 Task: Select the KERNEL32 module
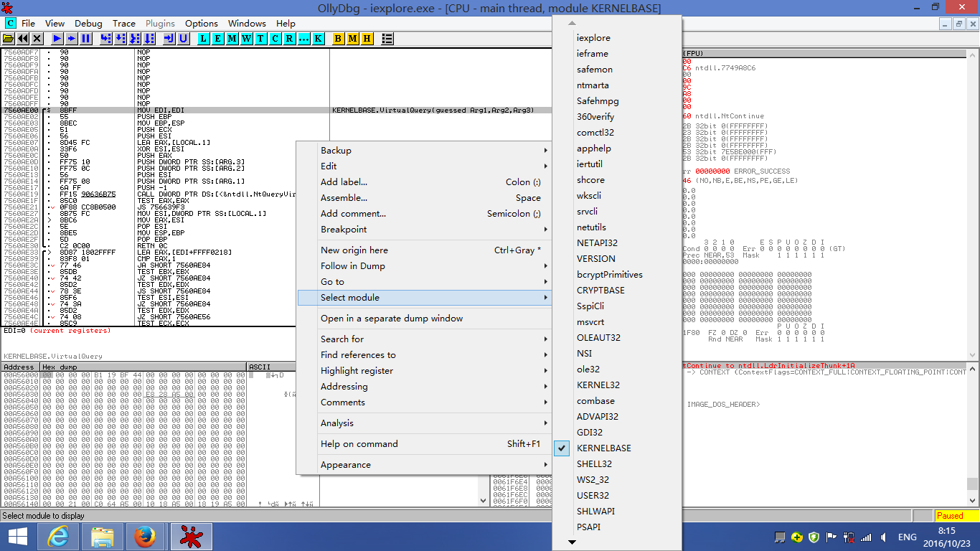tap(617, 385)
